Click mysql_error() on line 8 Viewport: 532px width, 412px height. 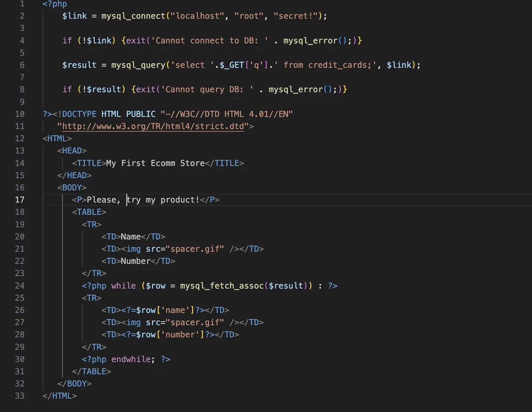pos(301,90)
